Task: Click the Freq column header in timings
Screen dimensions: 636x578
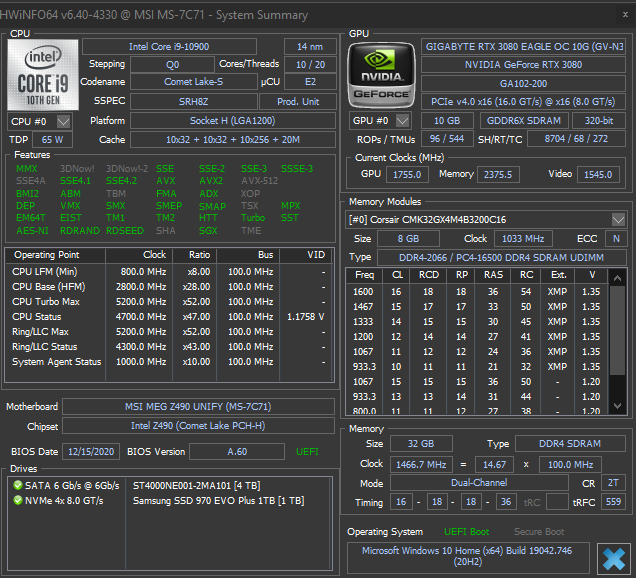Action: [364, 275]
